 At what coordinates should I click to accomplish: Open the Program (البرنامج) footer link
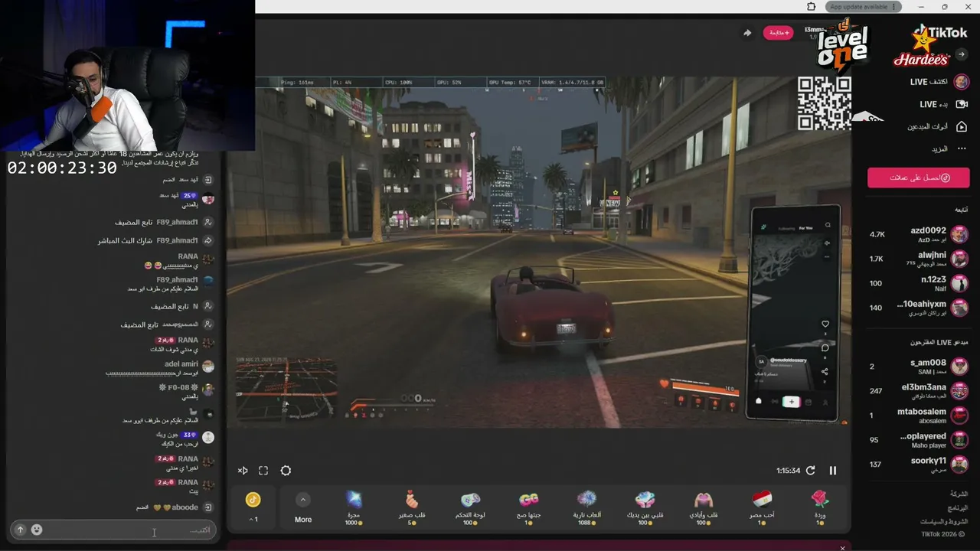(x=958, y=507)
